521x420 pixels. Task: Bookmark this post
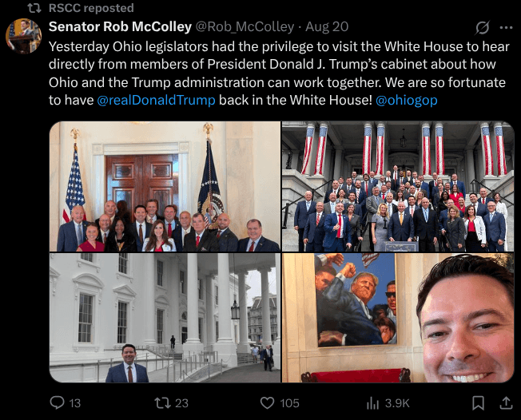(x=478, y=403)
